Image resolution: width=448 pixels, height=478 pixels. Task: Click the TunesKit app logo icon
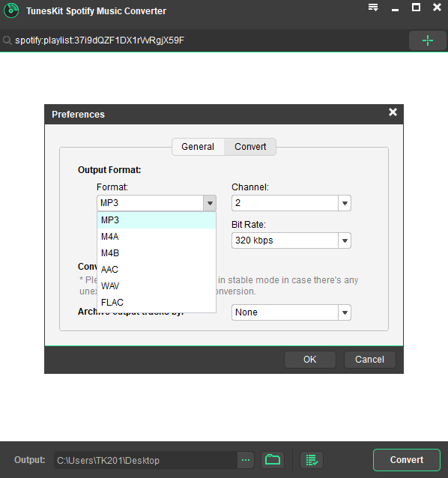click(x=11, y=10)
